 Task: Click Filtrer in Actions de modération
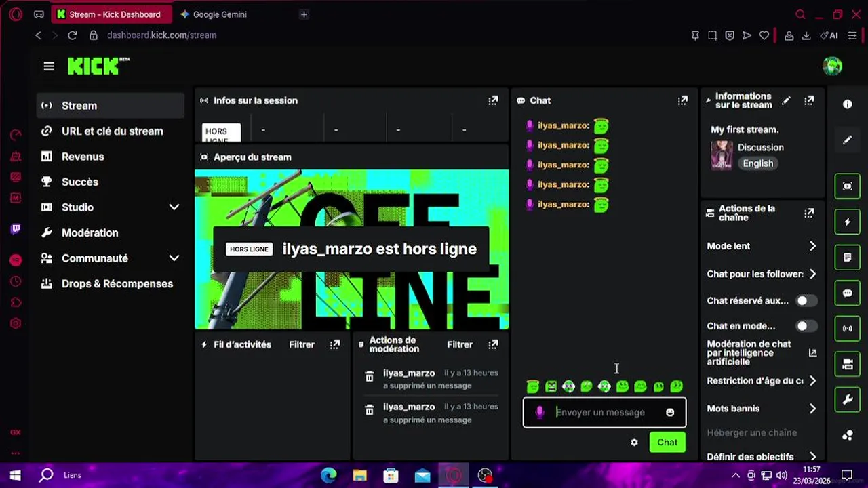click(460, 344)
